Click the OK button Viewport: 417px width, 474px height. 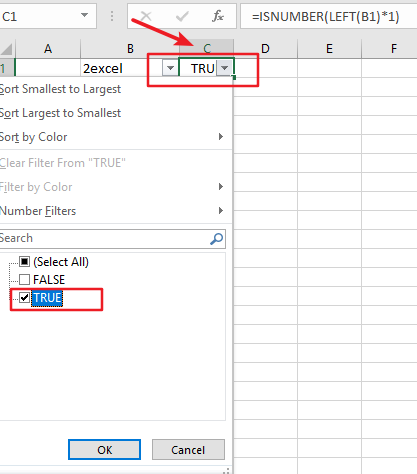(x=104, y=450)
